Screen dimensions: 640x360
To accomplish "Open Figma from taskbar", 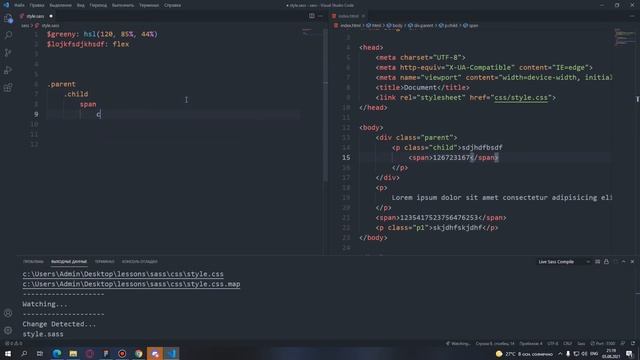I will pyautogui.click(x=106, y=353).
